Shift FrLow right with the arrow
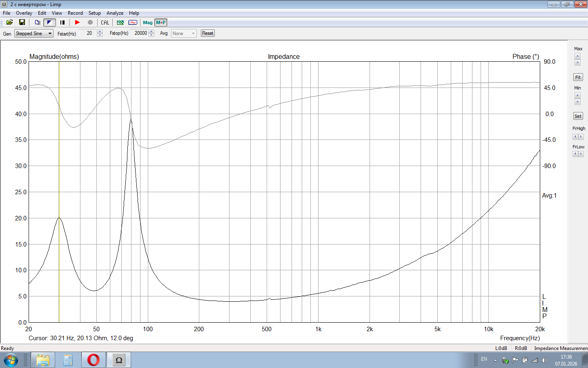 [x=581, y=154]
